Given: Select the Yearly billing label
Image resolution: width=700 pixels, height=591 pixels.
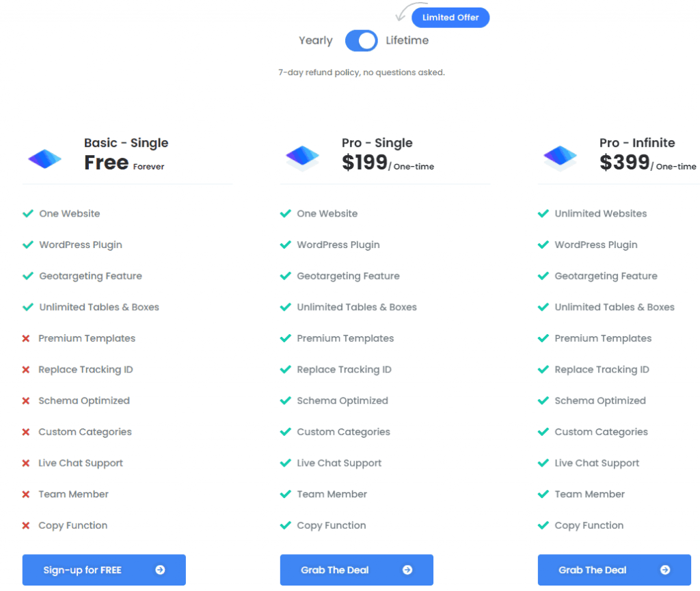Looking at the screenshot, I should [316, 40].
